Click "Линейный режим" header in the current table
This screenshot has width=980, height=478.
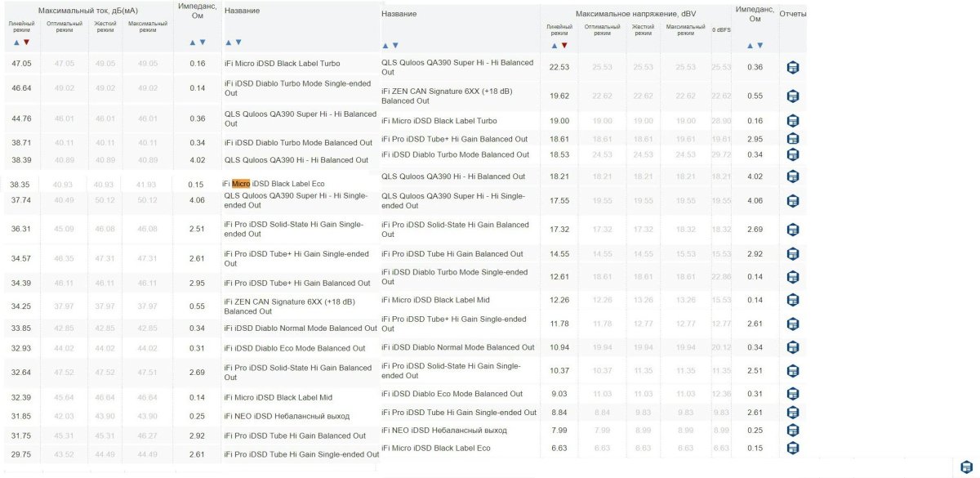click(22, 27)
